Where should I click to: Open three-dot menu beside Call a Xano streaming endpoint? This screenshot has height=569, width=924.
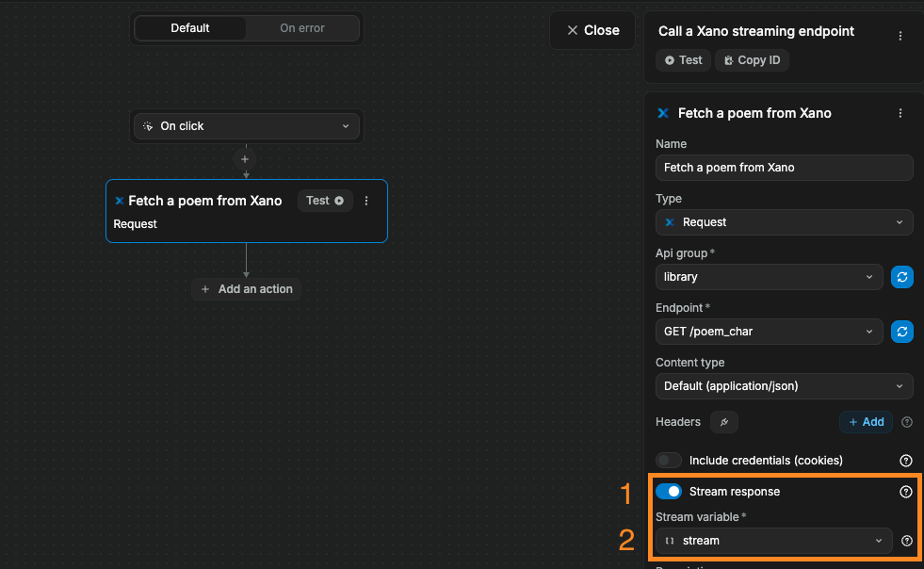(900, 36)
